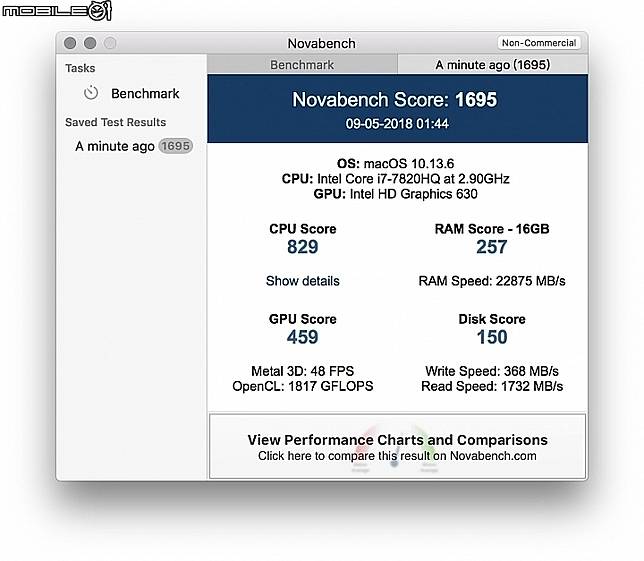Minimize the Novabench window

pyautogui.click(x=90, y=43)
